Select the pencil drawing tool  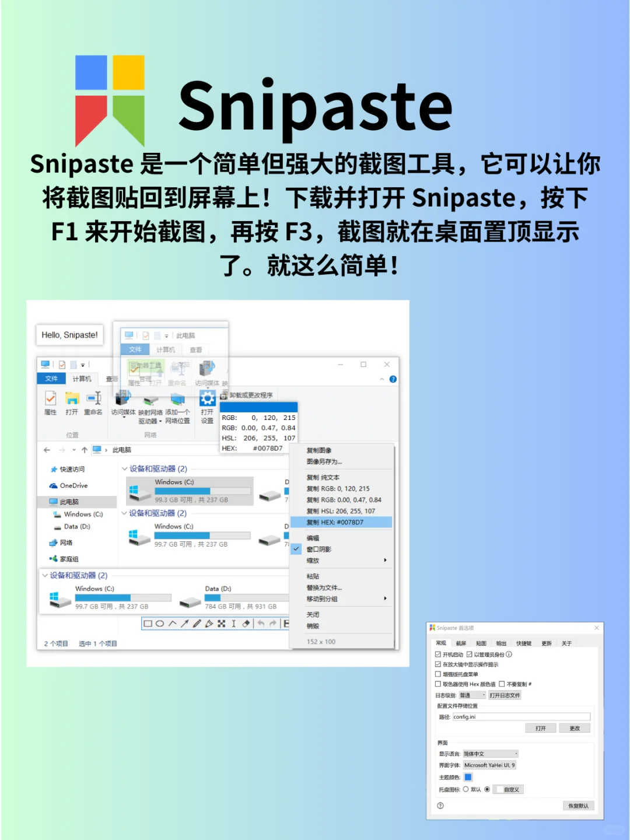pyautogui.click(x=197, y=624)
